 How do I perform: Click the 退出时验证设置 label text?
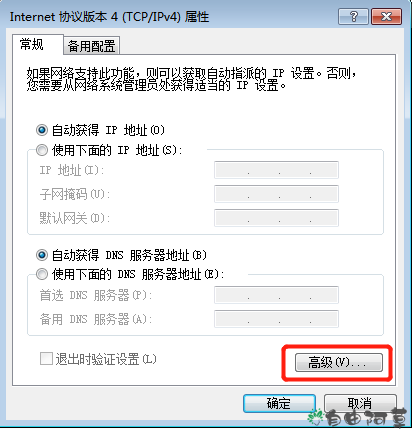tap(106, 359)
